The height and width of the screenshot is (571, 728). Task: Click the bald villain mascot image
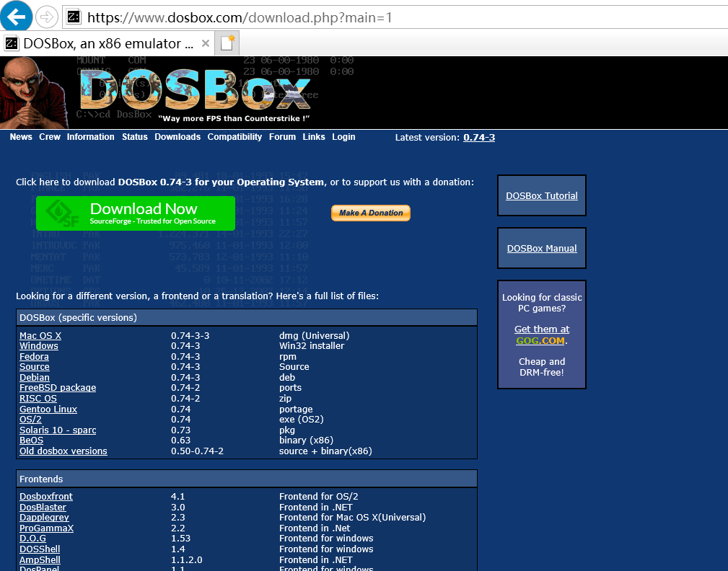pos(33,93)
